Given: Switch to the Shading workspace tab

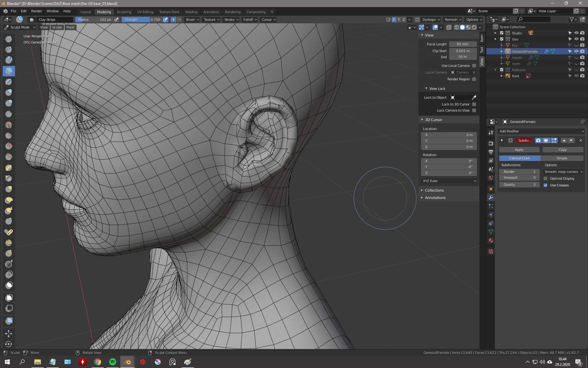Looking at the screenshot, I should [x=190, y=11].
